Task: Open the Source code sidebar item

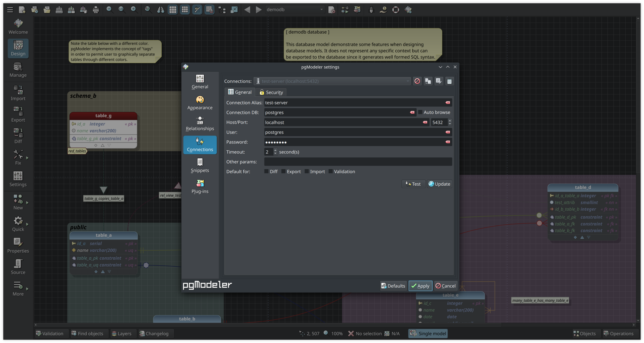Action: click(x=18, y=267)
